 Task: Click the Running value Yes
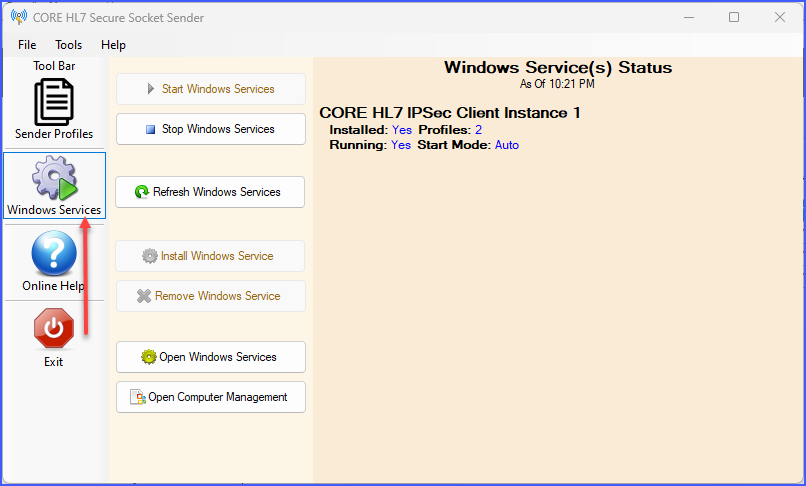click(x=401, y=145)
